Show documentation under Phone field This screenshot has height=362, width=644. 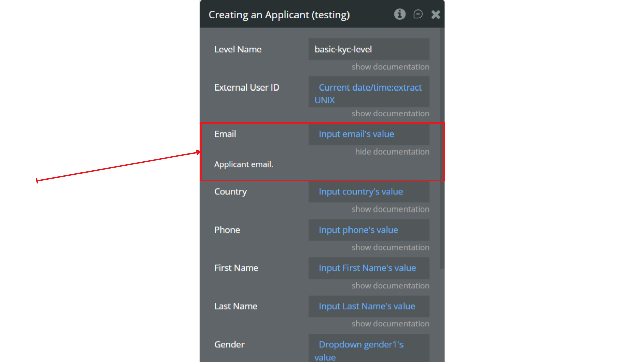pos(390,248)
